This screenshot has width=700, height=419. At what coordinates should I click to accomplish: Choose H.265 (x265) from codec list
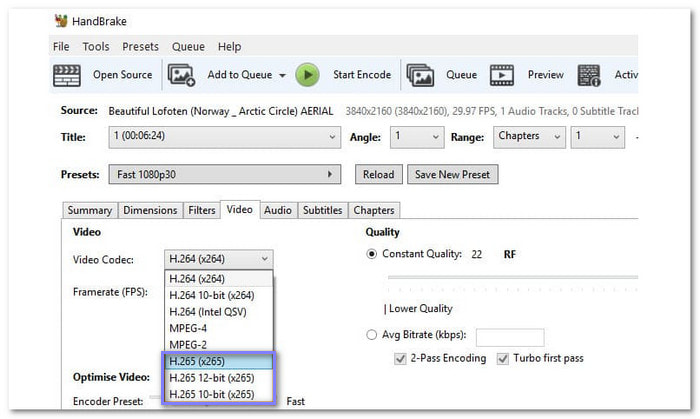click(x=217, y=361)
